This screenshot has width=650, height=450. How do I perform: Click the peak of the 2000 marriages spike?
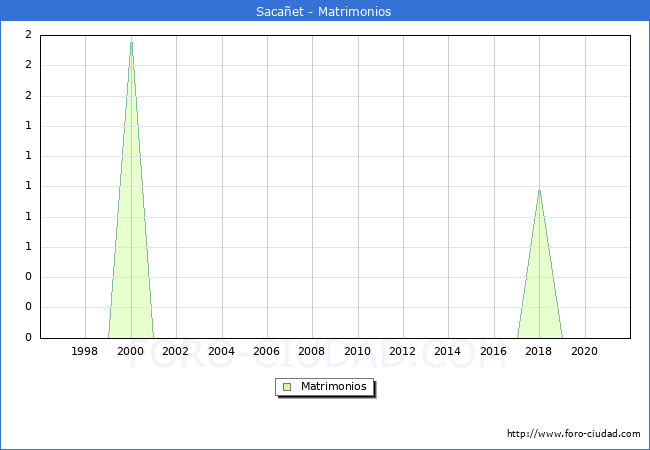point(131,42)
